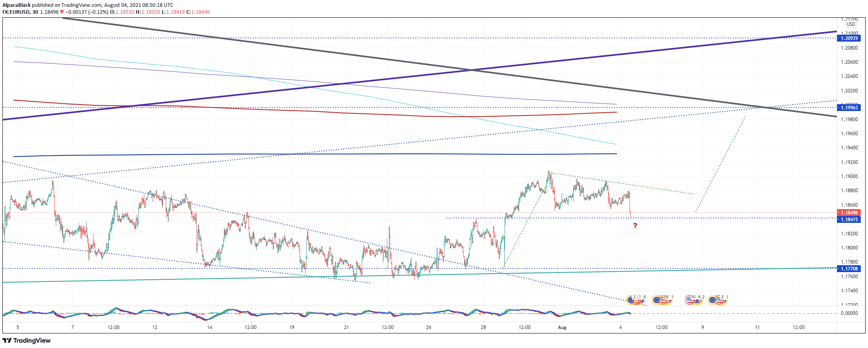
Task: Click the 1.20939 price level label
Action: tap(849, 38)
